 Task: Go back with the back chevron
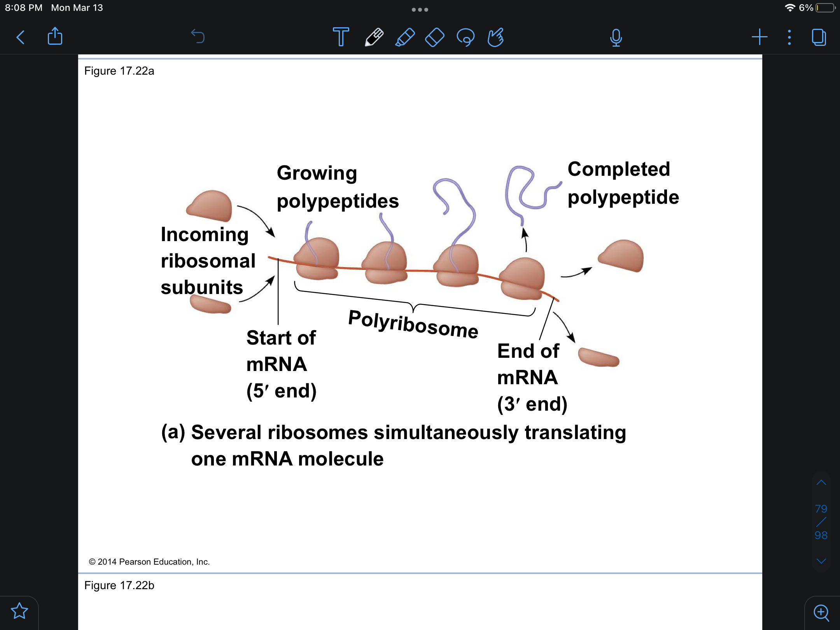pyautogui.click(x=21, y=37)
